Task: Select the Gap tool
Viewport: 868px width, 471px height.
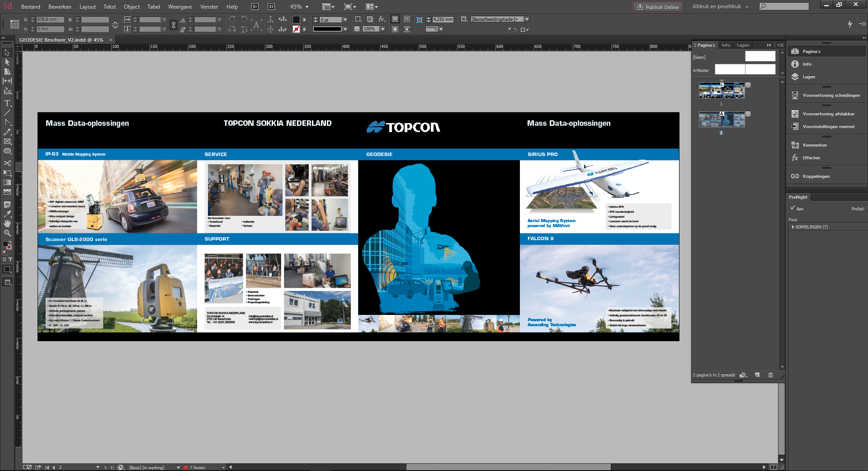Action: tap(7, 81)
